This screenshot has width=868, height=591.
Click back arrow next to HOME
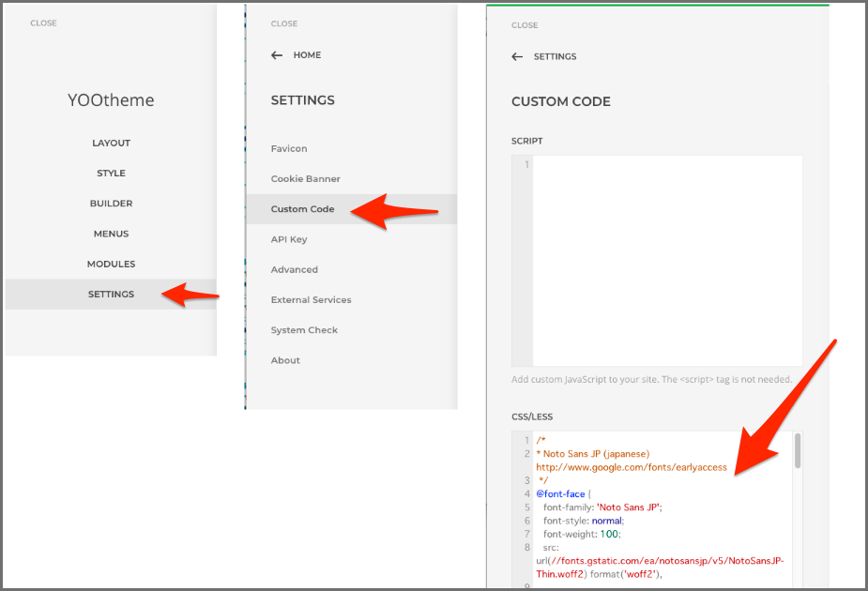(x=277, y=55)
